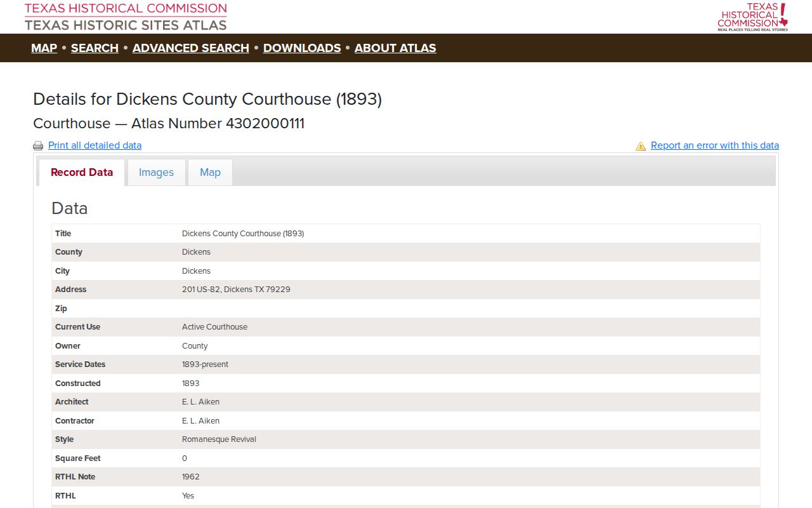
Task: Click the County value Dickens
Action: pyautogui.click(x=196, y=252)
